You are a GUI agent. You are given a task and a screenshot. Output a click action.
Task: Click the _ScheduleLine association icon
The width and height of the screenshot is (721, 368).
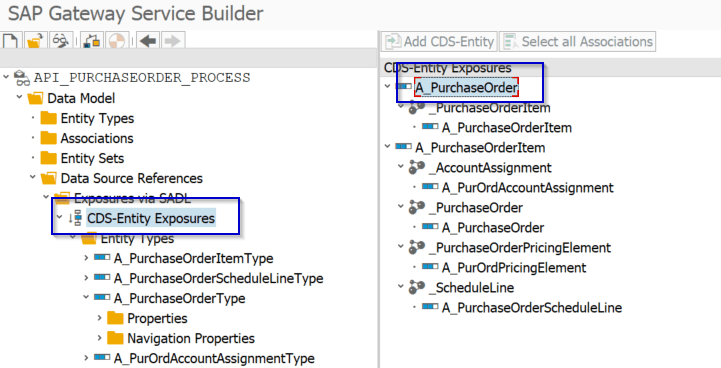417,288
